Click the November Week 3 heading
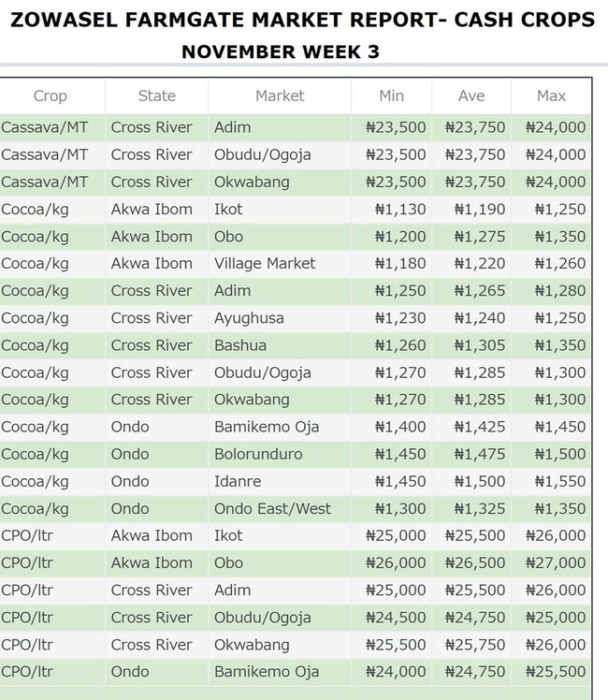This screenshot has width=608, height=700. (x=281, y=51)
